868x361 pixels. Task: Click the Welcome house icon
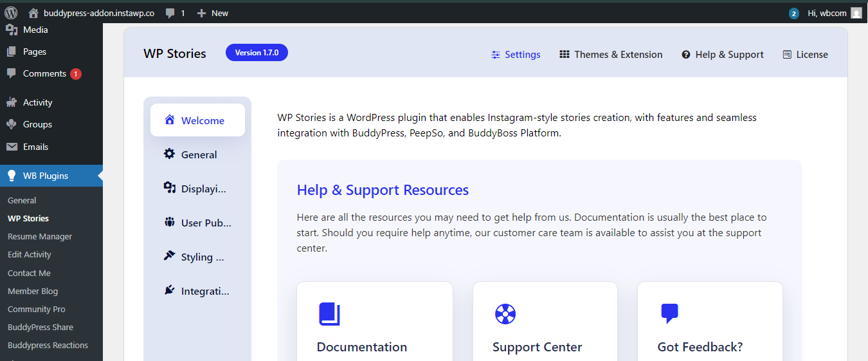[x=170, y=120]
